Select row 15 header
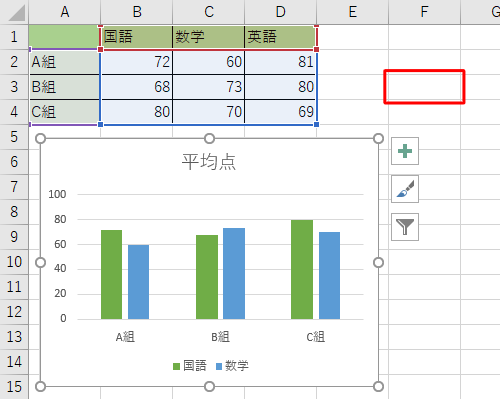 pos(14,387)
